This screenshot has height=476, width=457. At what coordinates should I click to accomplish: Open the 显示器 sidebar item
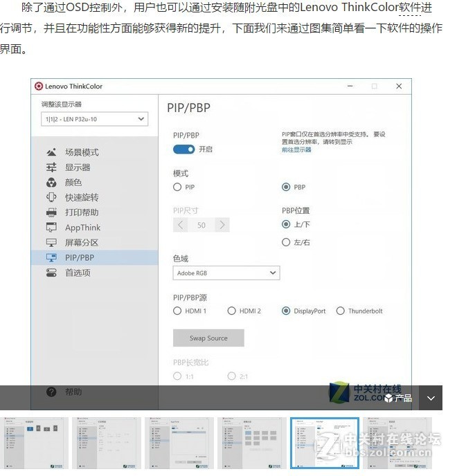pyautogui.click(x=78, y=167)
